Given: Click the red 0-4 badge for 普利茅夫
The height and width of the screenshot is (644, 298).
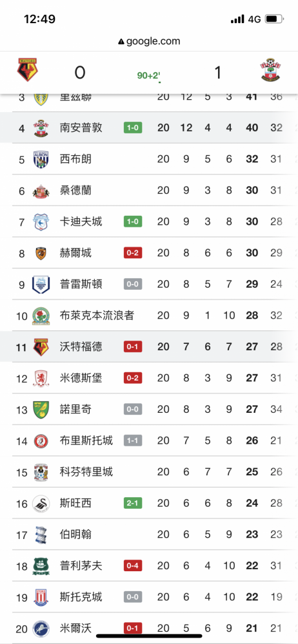Looking at the screenshot, I should pos(133,565).
